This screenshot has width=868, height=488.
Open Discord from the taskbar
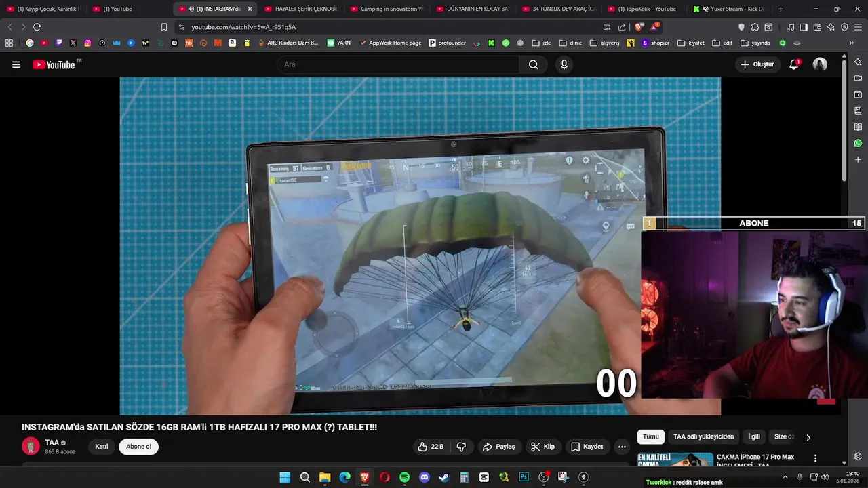pyautogui.click(x=425, y=477)
